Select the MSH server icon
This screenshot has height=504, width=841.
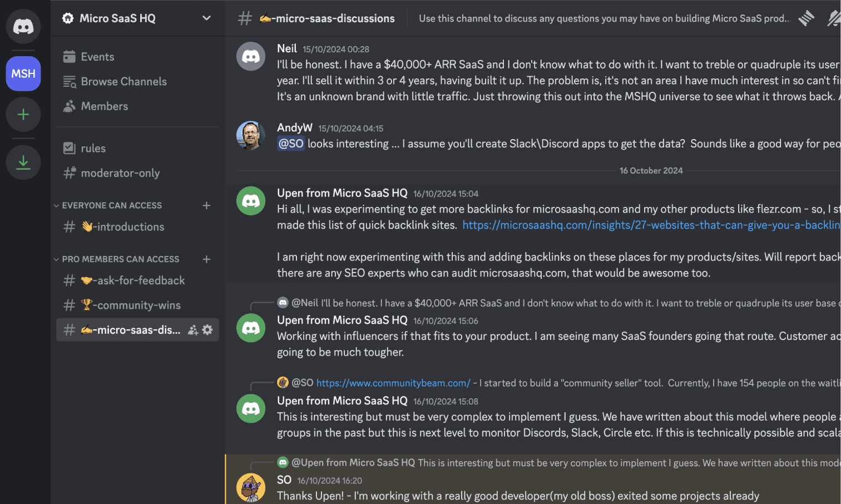(x=23, y=73)
